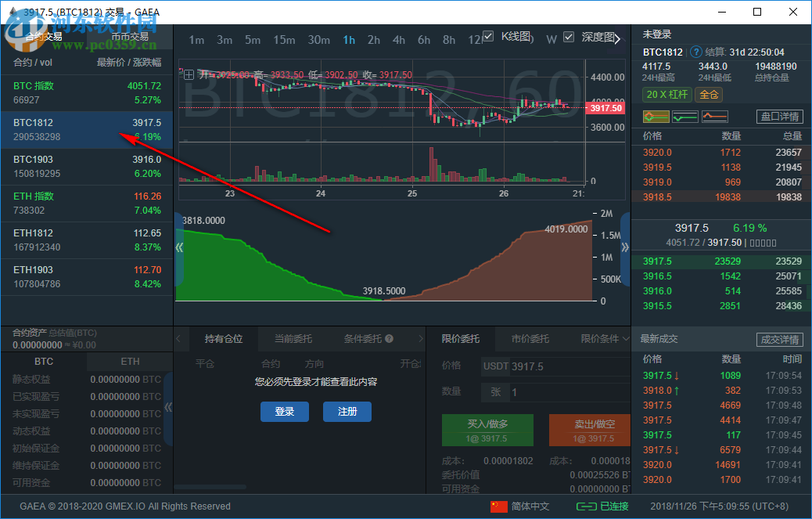The height and width of the screenshot is (519, 812).
Task: Select 2h chart timeframe
Action: pyautogui.click(x=374, y=40)
